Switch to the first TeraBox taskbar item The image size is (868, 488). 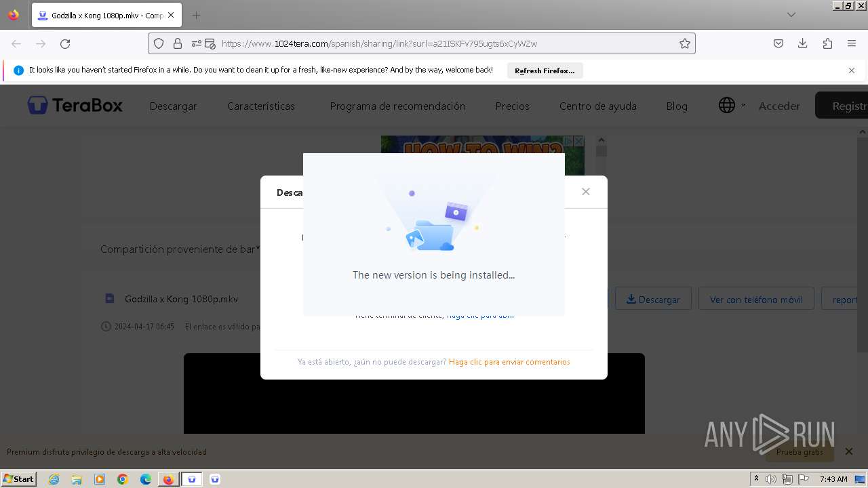192,479
